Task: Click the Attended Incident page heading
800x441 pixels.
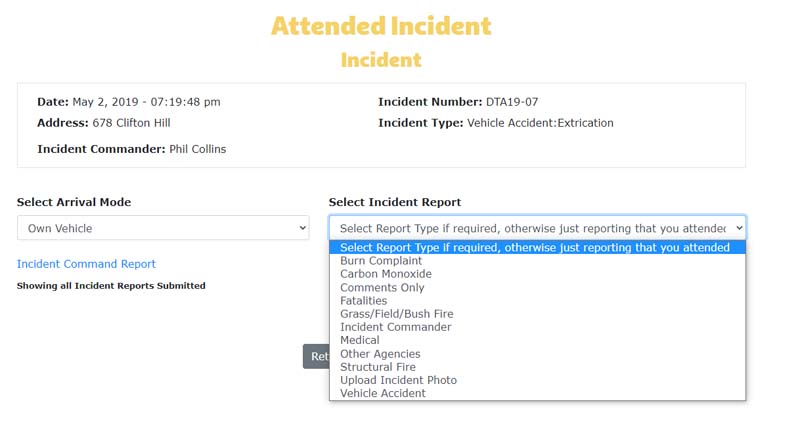Action: pos(381,26)
